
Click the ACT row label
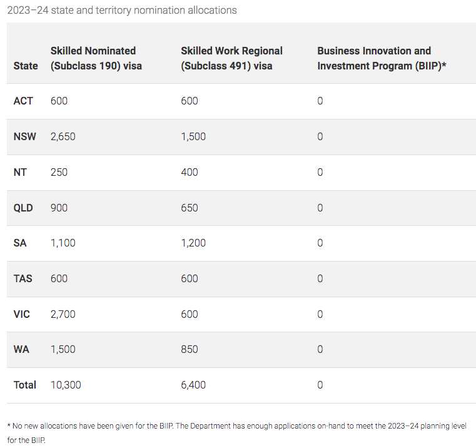(x=23, y=101)
